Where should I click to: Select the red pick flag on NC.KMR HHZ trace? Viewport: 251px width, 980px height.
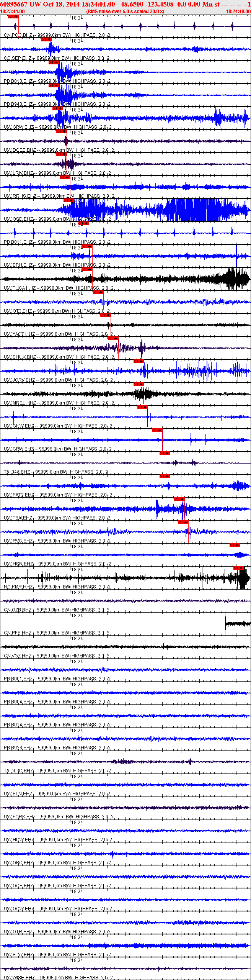[239, 568]
